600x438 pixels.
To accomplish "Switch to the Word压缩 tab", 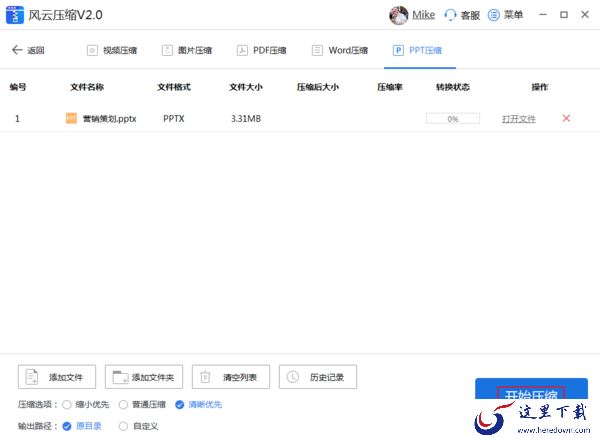I will pos(340,50).
